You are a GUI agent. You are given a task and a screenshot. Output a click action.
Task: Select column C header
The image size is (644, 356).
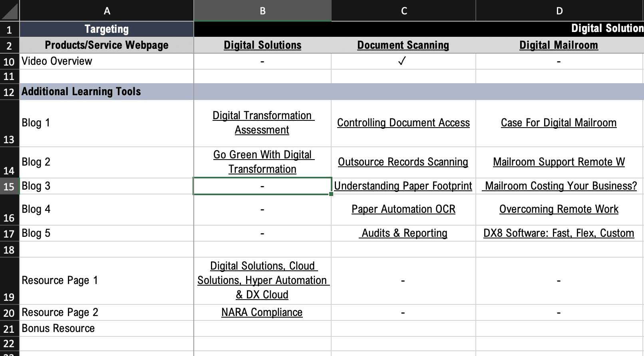click(403, 11)
